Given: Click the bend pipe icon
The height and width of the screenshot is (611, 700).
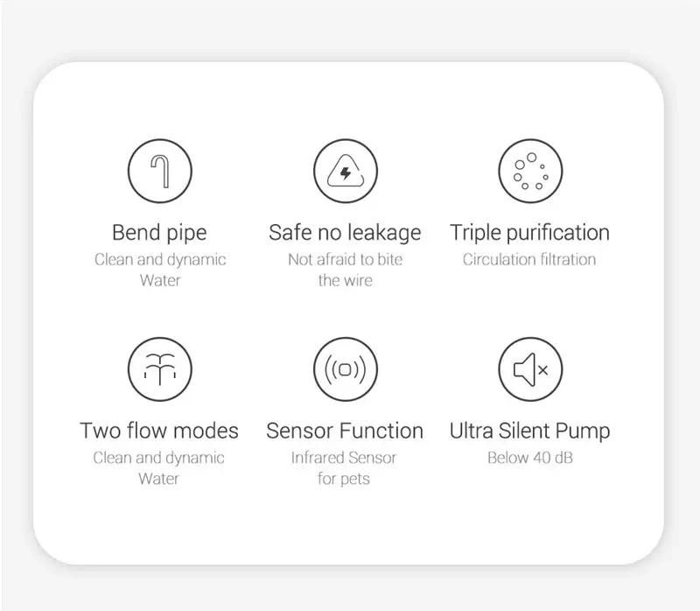Looking at the screenshot, I should click(x=160, y=171).
